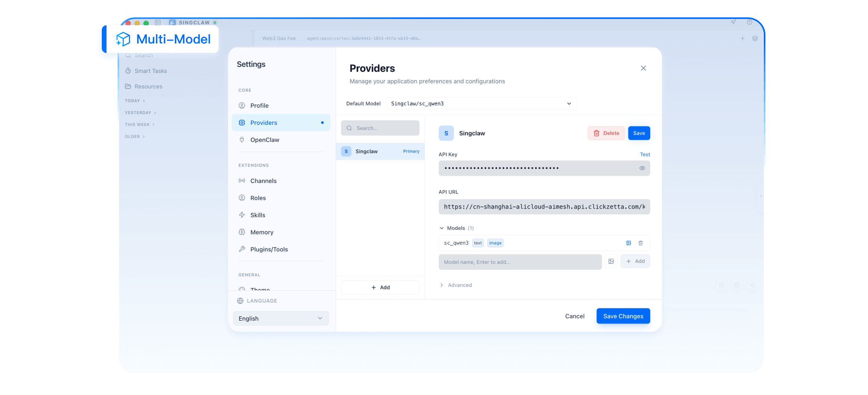
Task: Open Roles in settings sidebar
Action: (x=258, y=198)
